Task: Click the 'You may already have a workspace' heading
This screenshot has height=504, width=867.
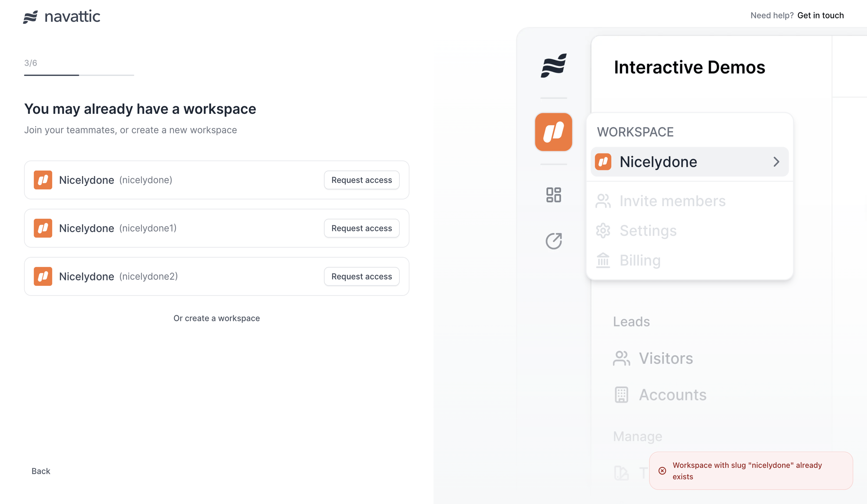Action: pyautogui.click(x=140, y=109)
